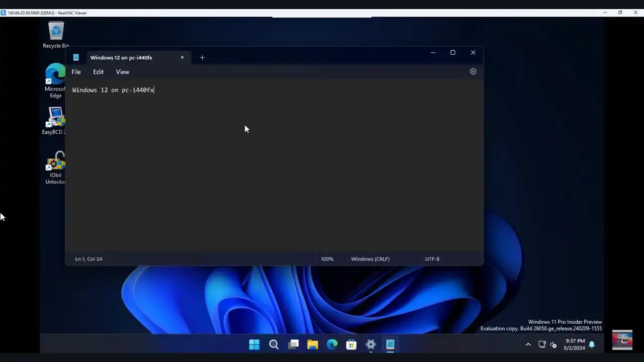Open the Edit menu in Notepad
Image resolution: width=644 pixels, height=362 pixels.
click(98, 72)
